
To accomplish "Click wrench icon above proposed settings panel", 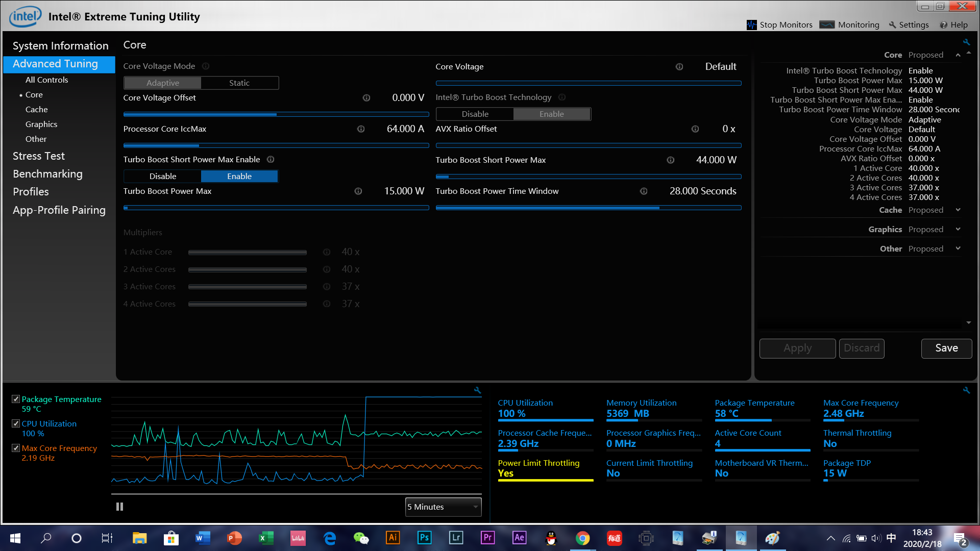I will 966,42.
